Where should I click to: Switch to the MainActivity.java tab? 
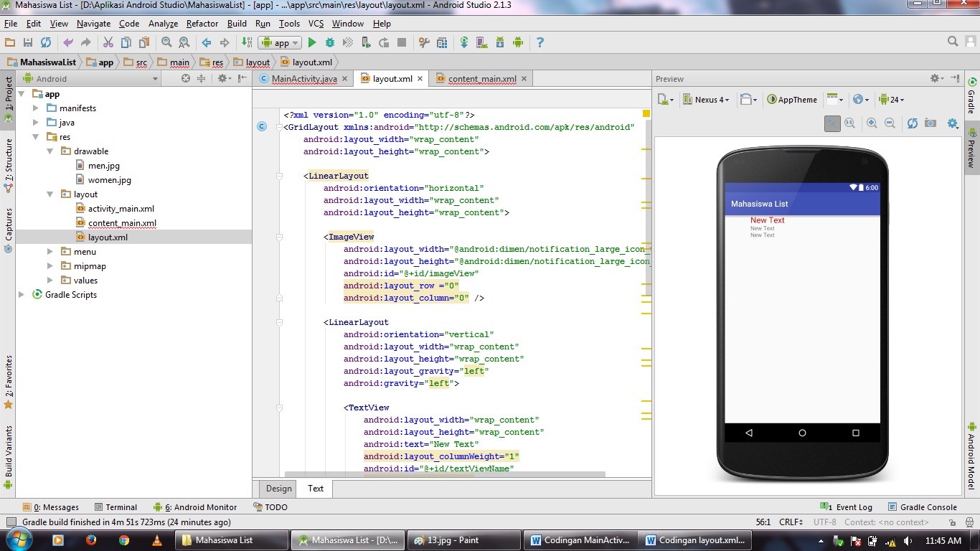click(303, 79)
